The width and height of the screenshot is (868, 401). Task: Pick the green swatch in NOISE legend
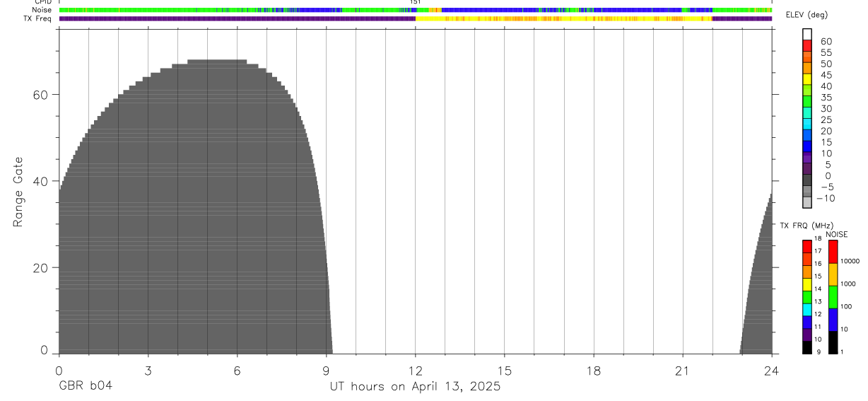tap(833, 297)
